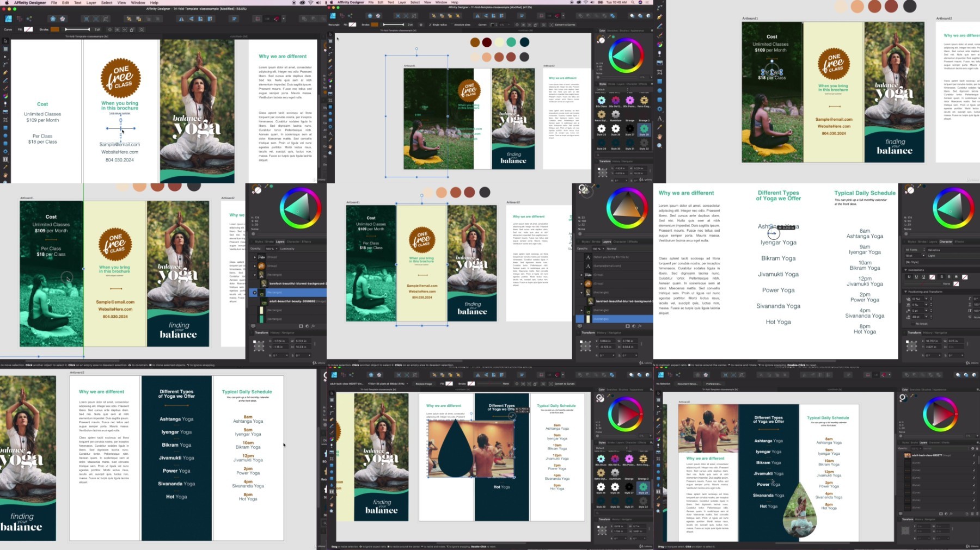
Task: Adjust the stroke width slider in the 68.5% window
Action: [x=77, y=29]
